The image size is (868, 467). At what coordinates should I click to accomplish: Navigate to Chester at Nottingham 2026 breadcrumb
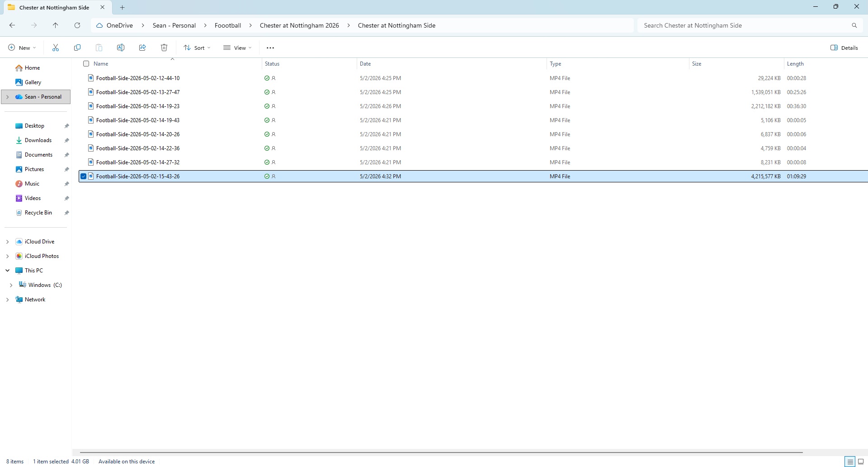point(299,25)
